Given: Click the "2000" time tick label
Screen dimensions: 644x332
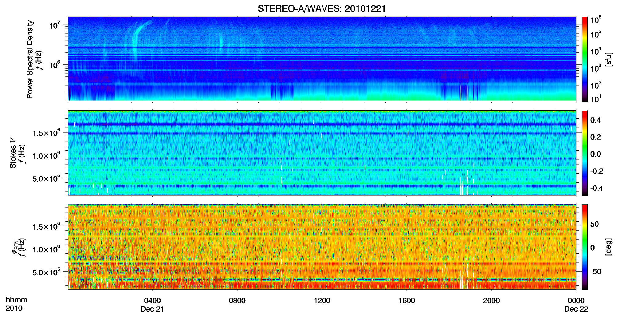Looking at the screenshot, I should [x=491, y=301].
